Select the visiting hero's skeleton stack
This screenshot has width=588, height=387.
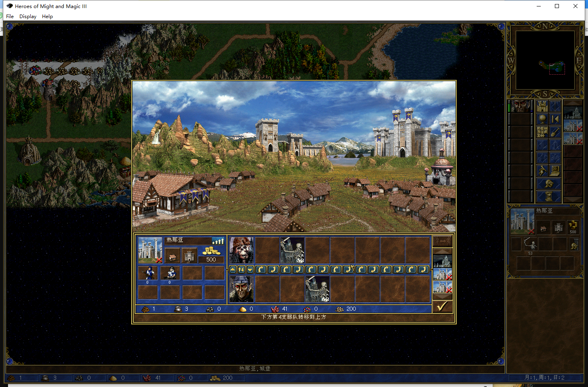coord(317,289)
